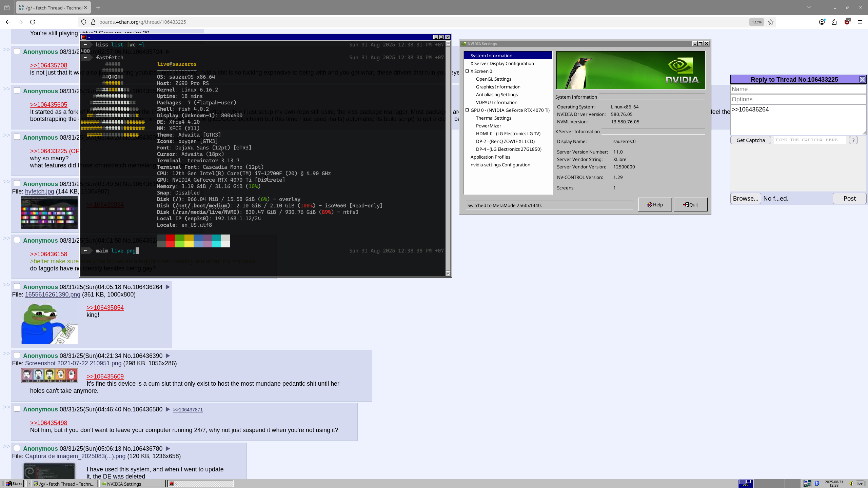868x488 pixels.
Task: Tick checkbox for post No.106436390
Action: (17, 355)
